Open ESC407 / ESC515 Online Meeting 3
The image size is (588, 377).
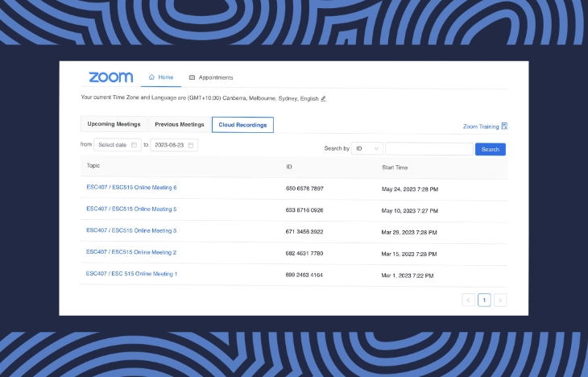131,230
